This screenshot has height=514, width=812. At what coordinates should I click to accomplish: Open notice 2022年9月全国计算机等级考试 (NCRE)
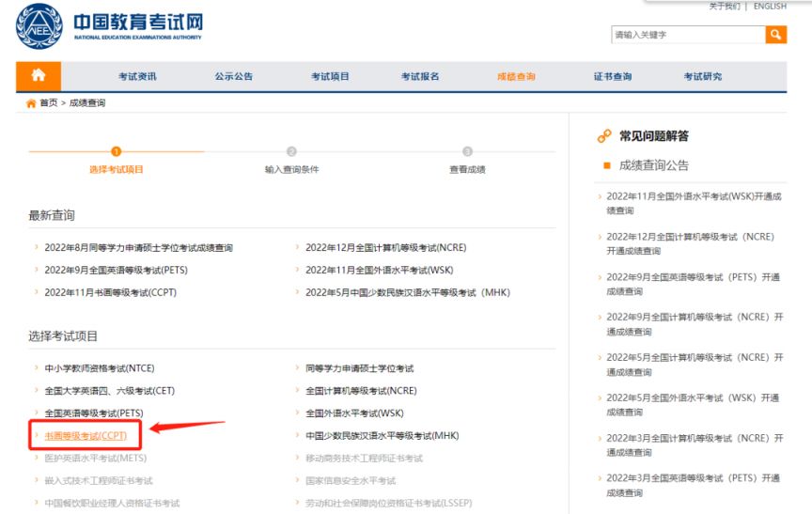click(x=695, y=324)
